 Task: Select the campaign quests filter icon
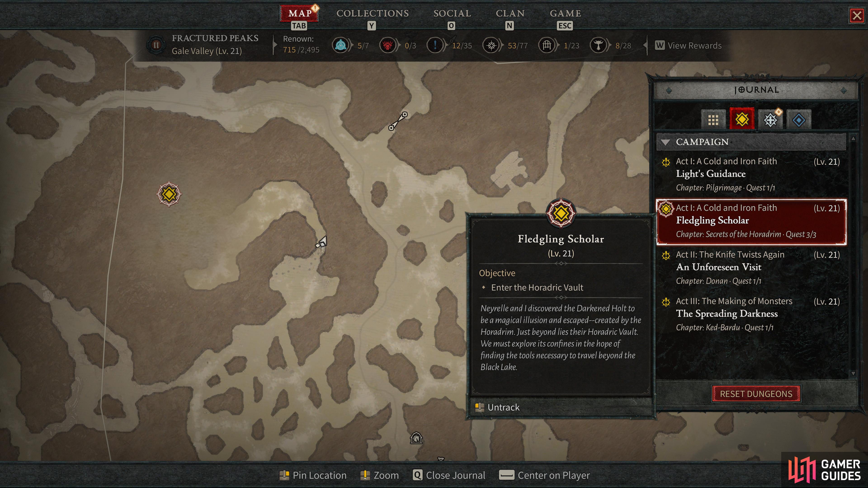pyautogui.click(x=742, y=119)
